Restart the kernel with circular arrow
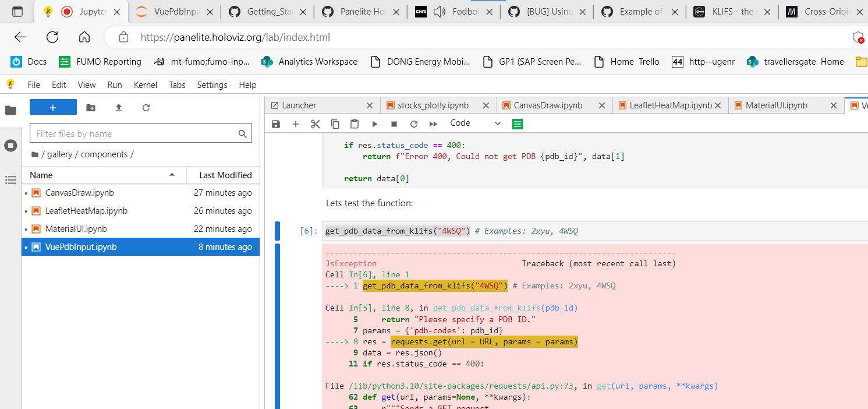868x409 pixels. click(414, 124)
